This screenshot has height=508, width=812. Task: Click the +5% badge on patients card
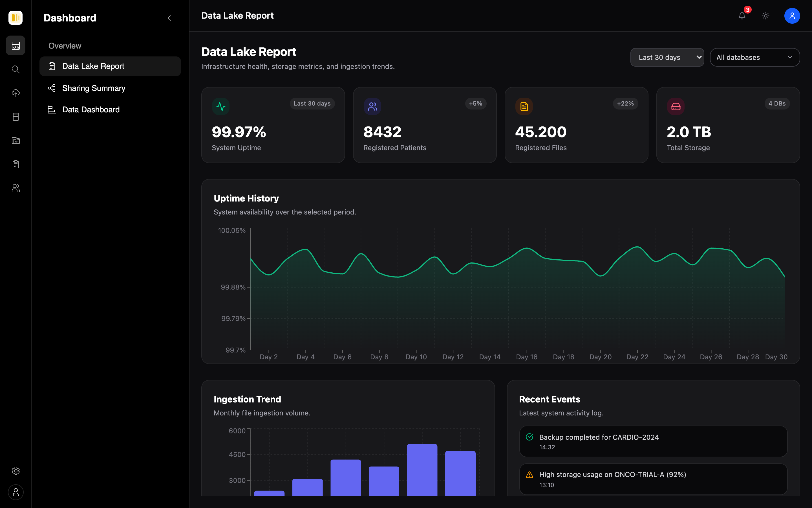(475, 104)
